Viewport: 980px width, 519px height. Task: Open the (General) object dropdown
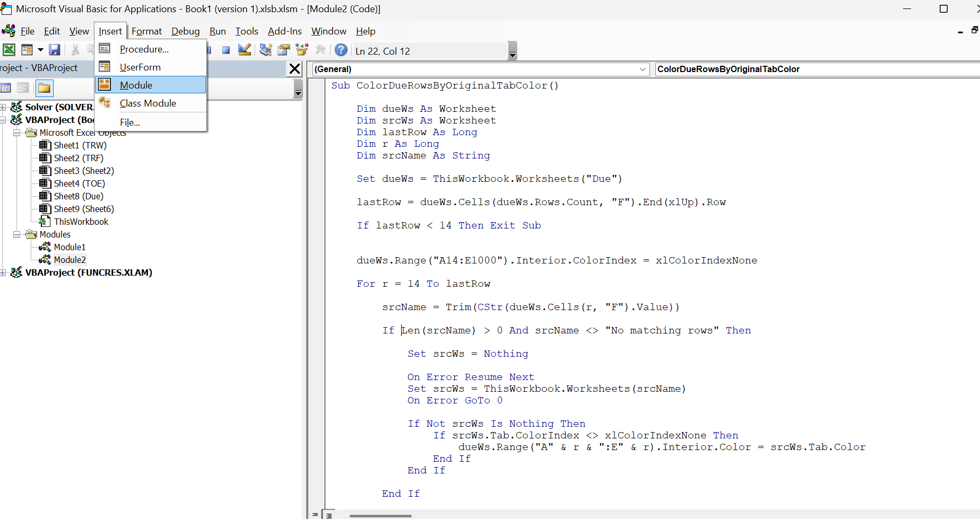tap(643, 69)
